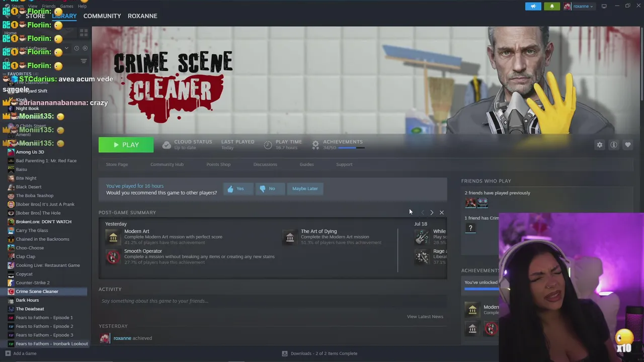Viewport: 644px width, 362px height.
Task: Click first friend avatar in Friends Who Play
Action: point(470,203)
